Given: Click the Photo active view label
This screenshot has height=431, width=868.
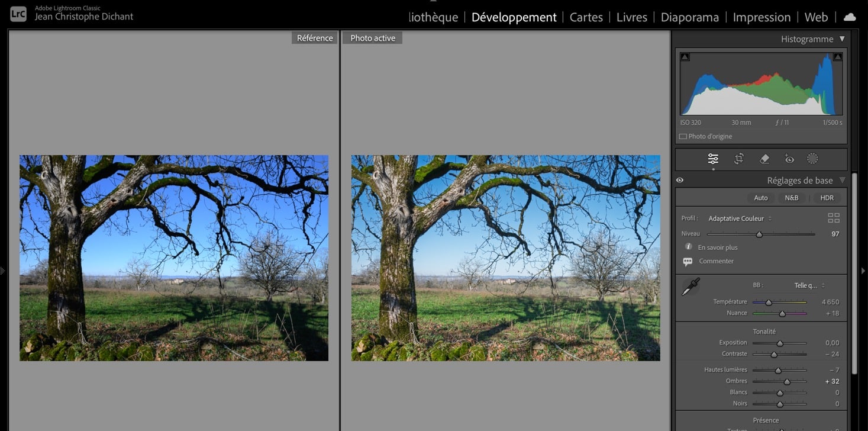Looking at the screenshot, I should tap(373, 38).
